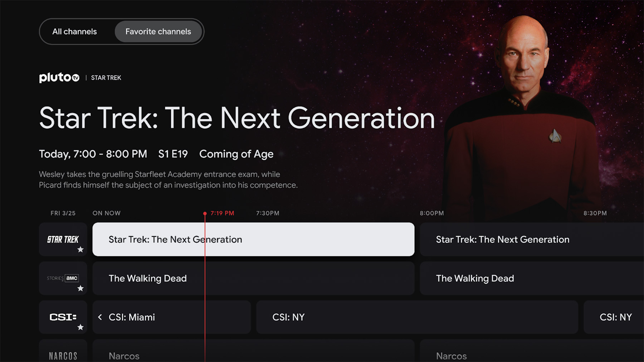Select the AMC Stories channel logo
This screenshot has height=362, width=644.
63,278
